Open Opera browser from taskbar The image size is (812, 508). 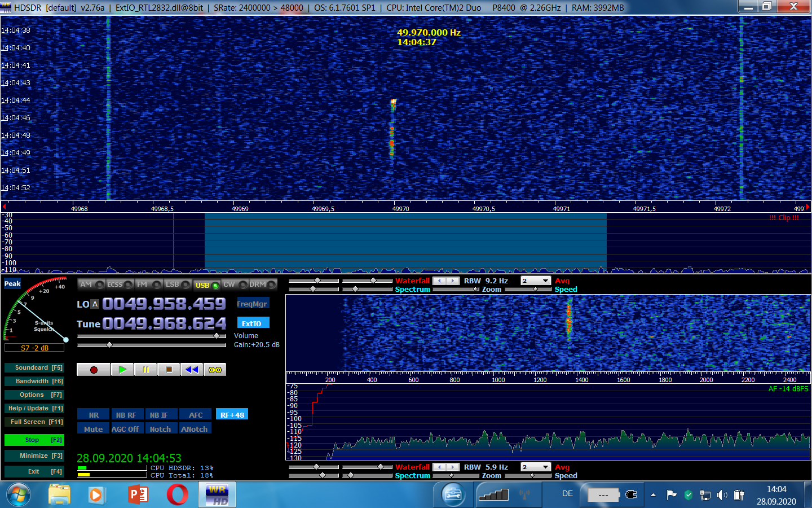[x=178, y=495]
